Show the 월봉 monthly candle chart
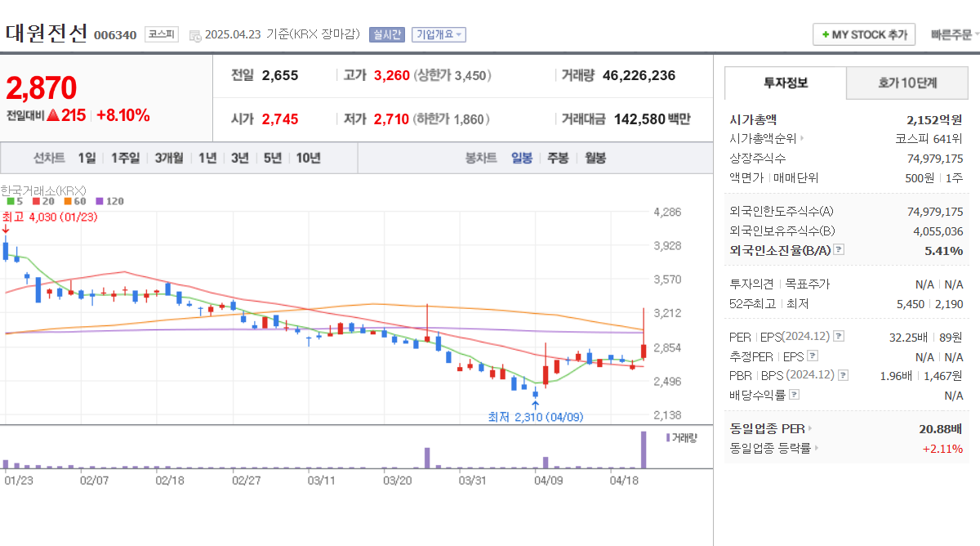The width and height of the screenshot is (980, 546). [595, 158]
